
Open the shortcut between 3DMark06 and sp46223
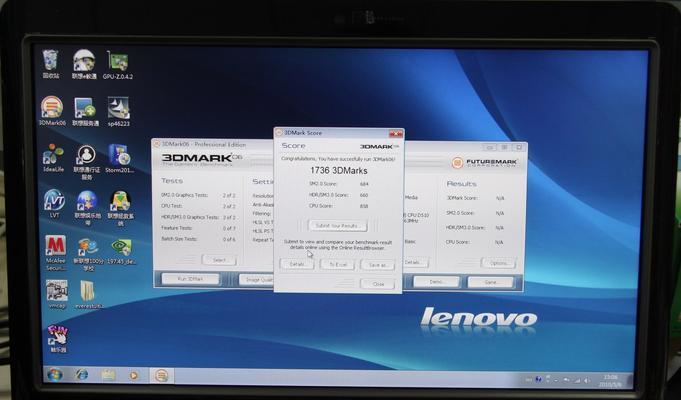[x=85, y=112]
